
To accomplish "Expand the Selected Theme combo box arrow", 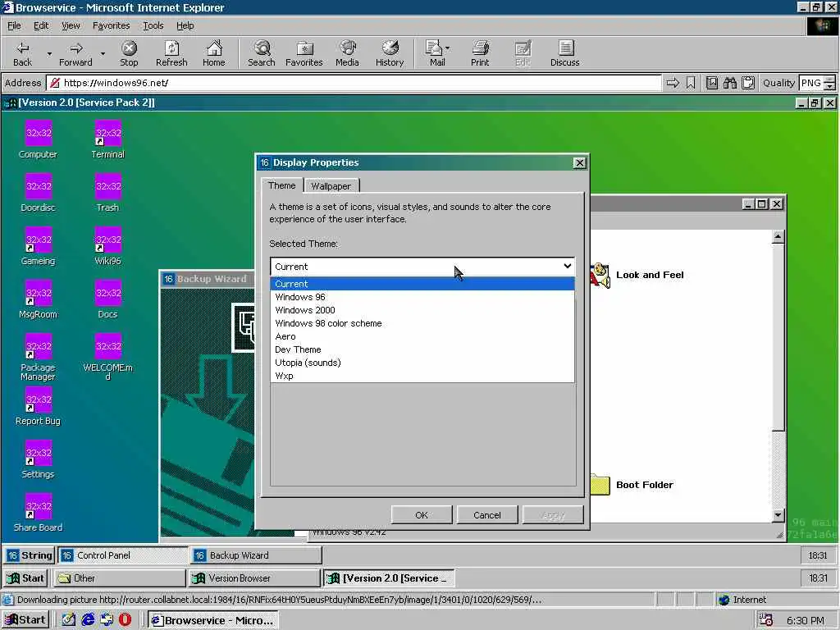I will coord(568,267).
